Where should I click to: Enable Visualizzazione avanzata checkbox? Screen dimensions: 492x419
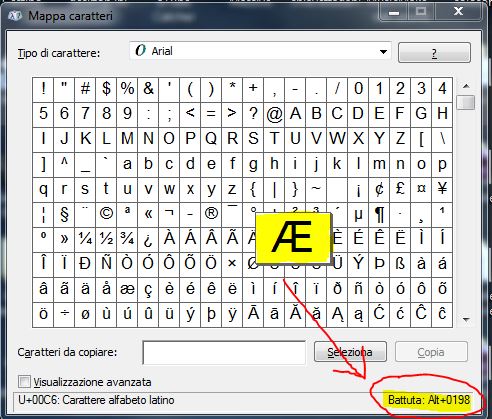click(24, 382)
